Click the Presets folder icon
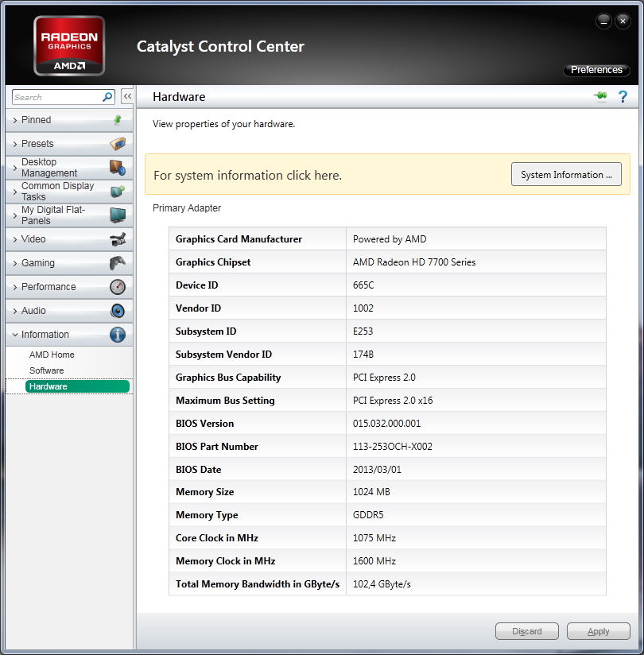 [118, 144]
